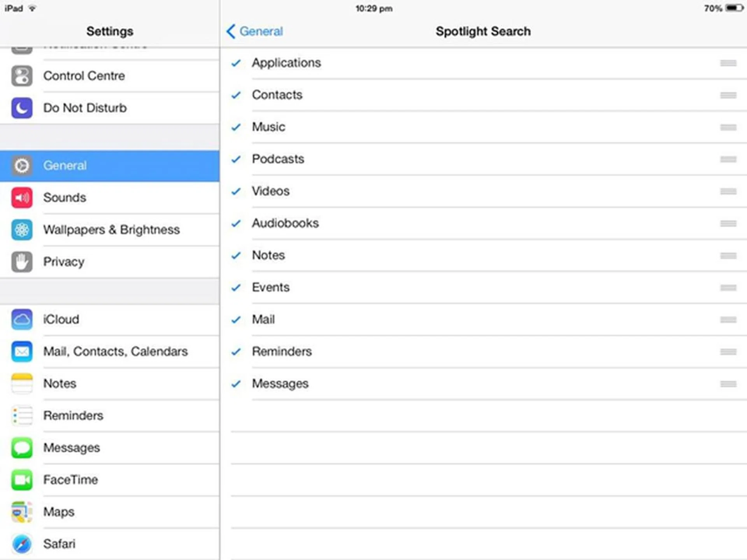Tap the Privacy hand icon

[22, 262]
